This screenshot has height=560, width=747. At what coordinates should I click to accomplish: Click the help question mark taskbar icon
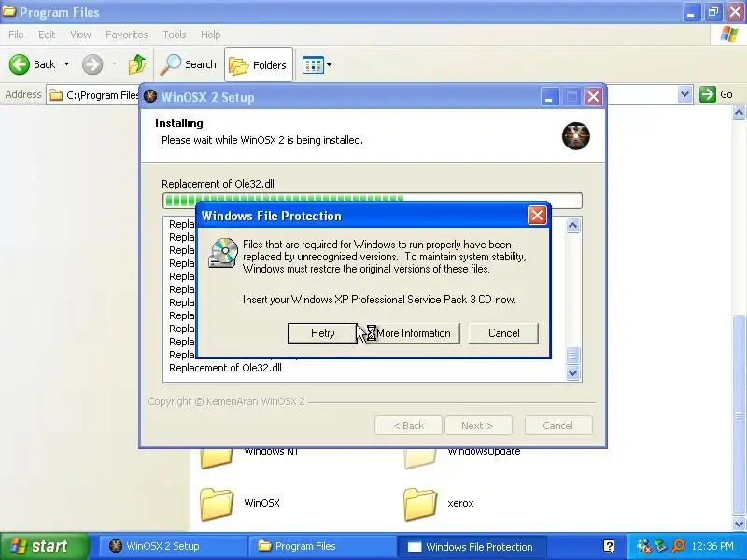609,546
